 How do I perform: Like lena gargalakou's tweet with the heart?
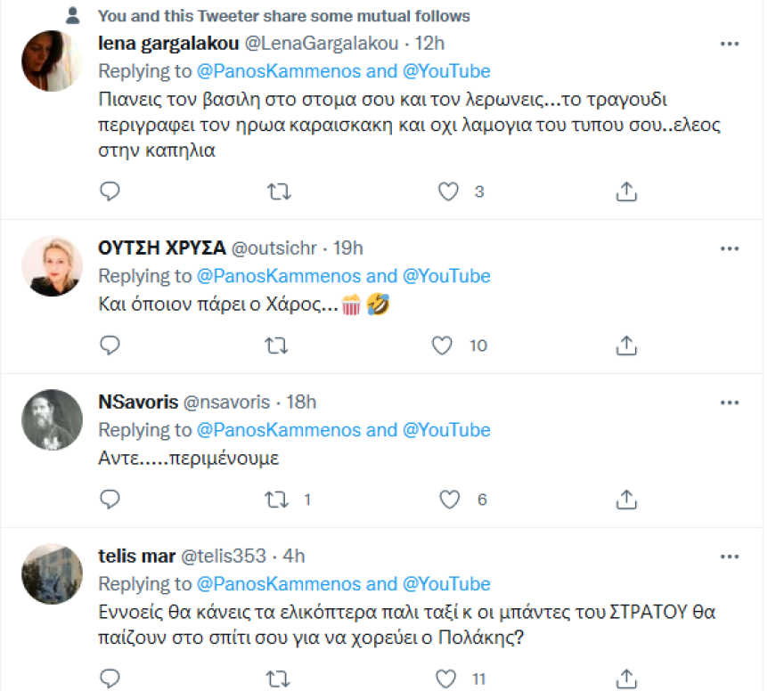[447, 190]
